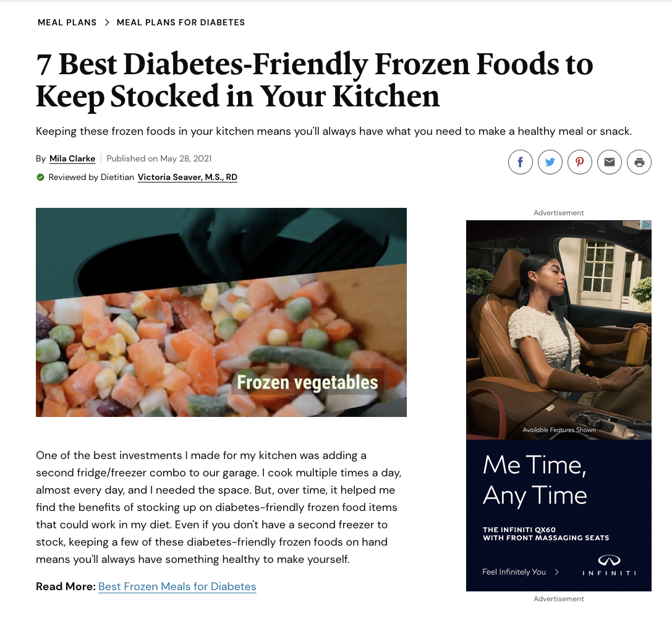The image size is (672, 618).
Task: Open the Infiniti QX60 car advertisement image
Action: (x=559, y=330)
